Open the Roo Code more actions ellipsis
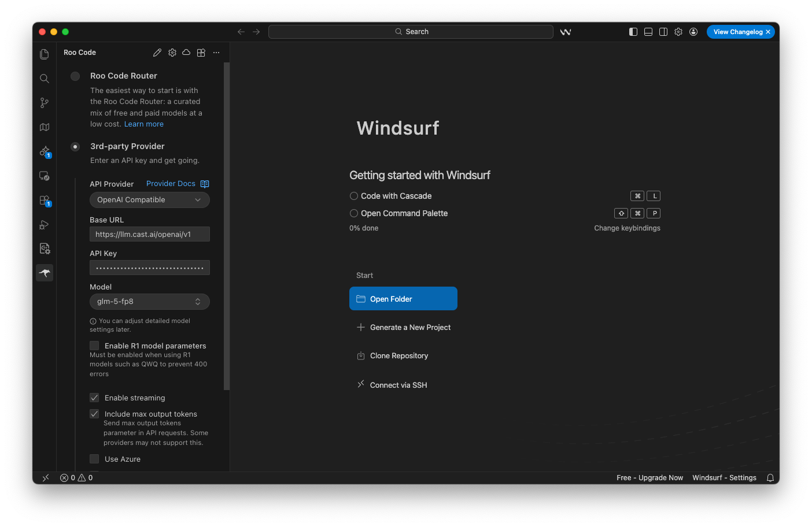812x527 pixels. coord(216,53)
